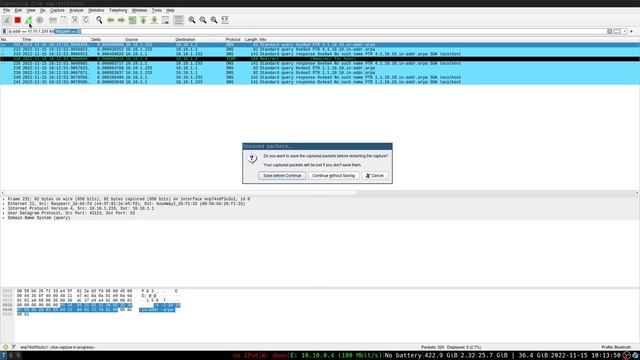Open the Tools menu
Screen dimensions: 640x360
[157, 10]
